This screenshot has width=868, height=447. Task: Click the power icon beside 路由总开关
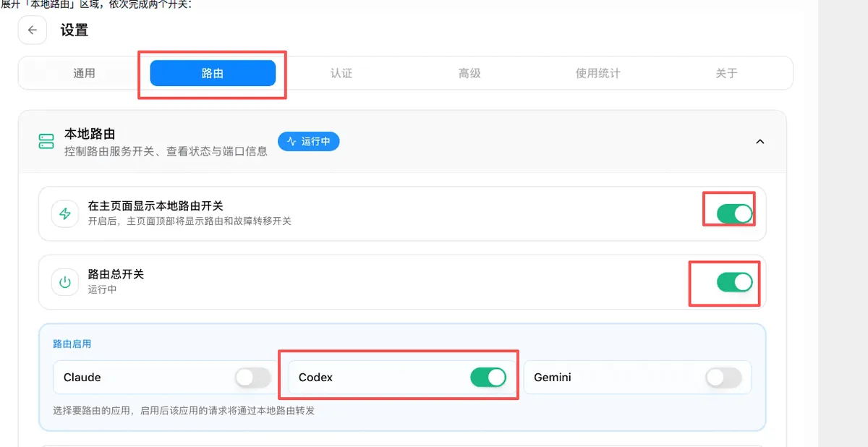click(65, 282)
